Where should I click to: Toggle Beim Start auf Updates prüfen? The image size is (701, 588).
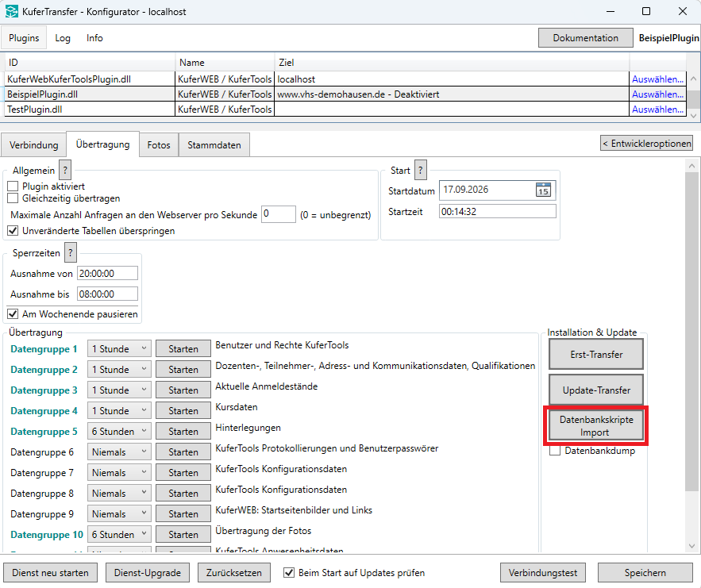289,572
